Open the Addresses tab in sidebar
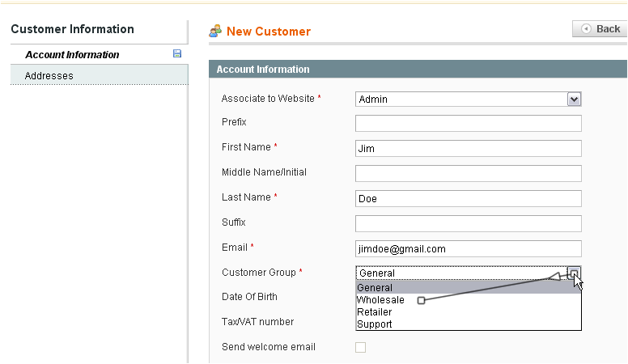The height and width of the screenshot is (364, 628). click(100, 75)
